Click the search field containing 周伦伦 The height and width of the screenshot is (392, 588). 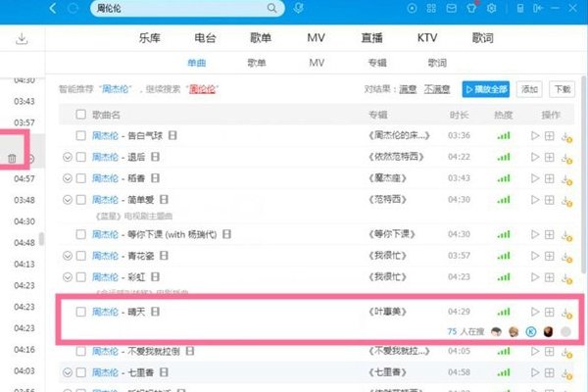coord(187,8)
